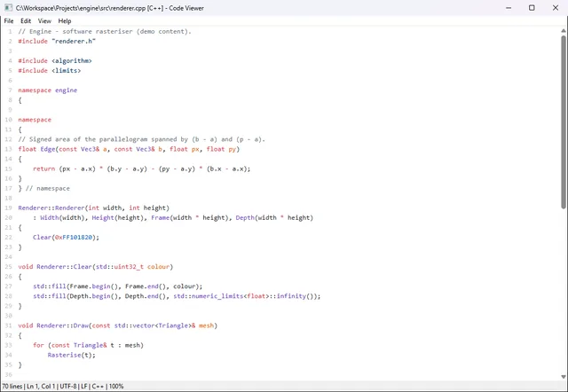568x392 pixels.
Task: Open the Help menu
Action: [65, 21]
